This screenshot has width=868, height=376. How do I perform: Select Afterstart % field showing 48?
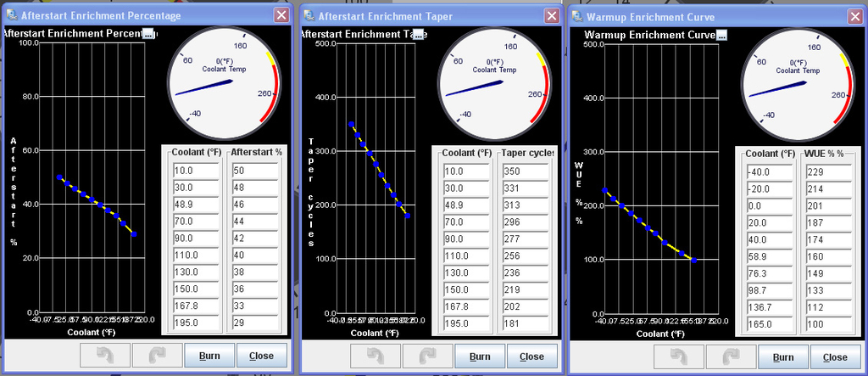(254, 188)
